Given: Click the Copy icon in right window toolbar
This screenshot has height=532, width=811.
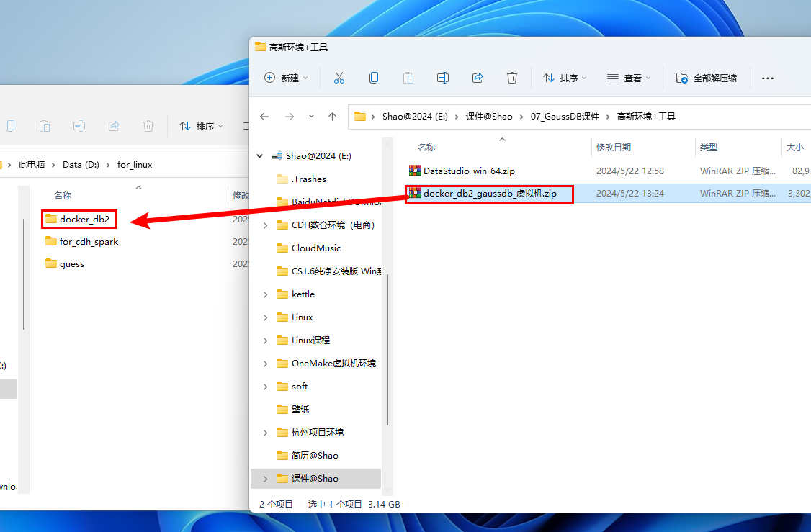Looking at the screenshot, I should (x=374, y=78).
